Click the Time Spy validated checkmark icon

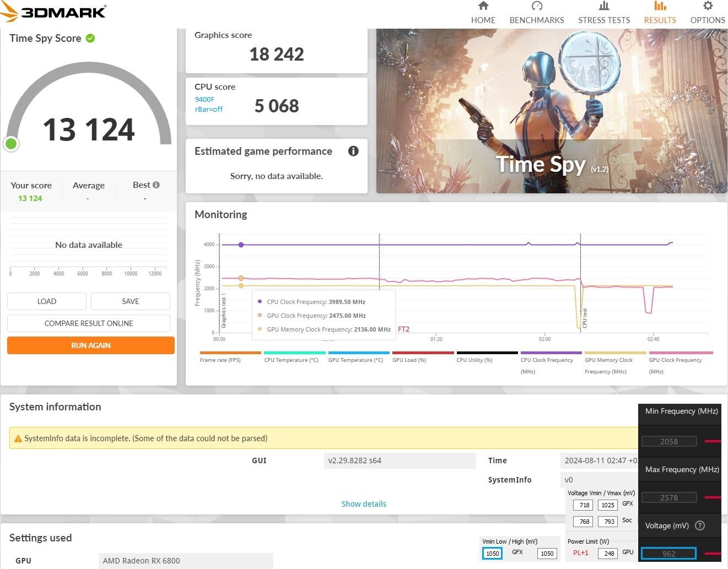coord(90,38)
